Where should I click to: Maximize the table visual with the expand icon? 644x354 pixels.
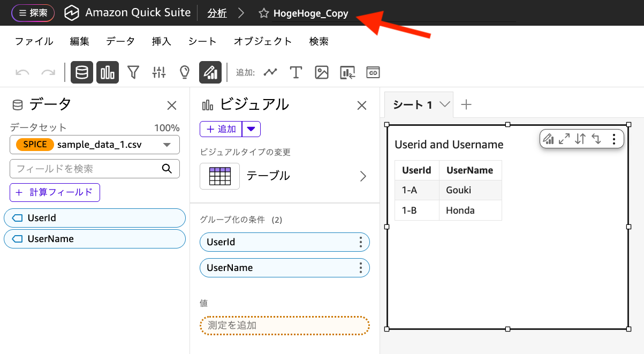click(x=563, y=139)
